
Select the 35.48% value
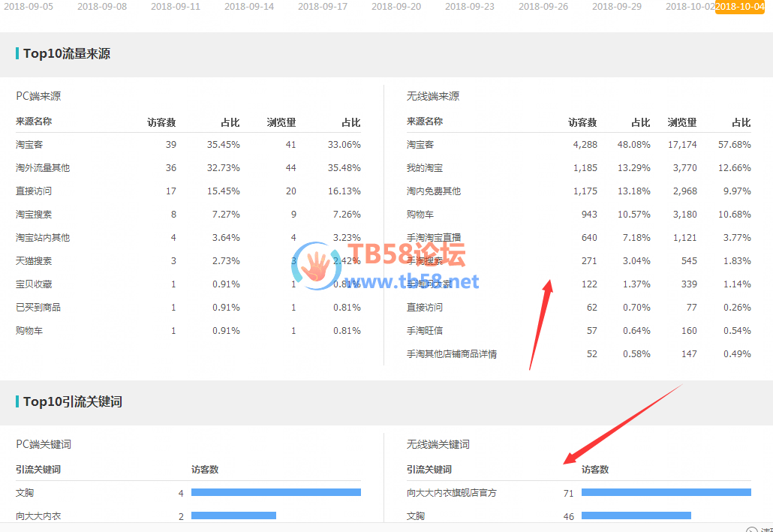(344, 168)
